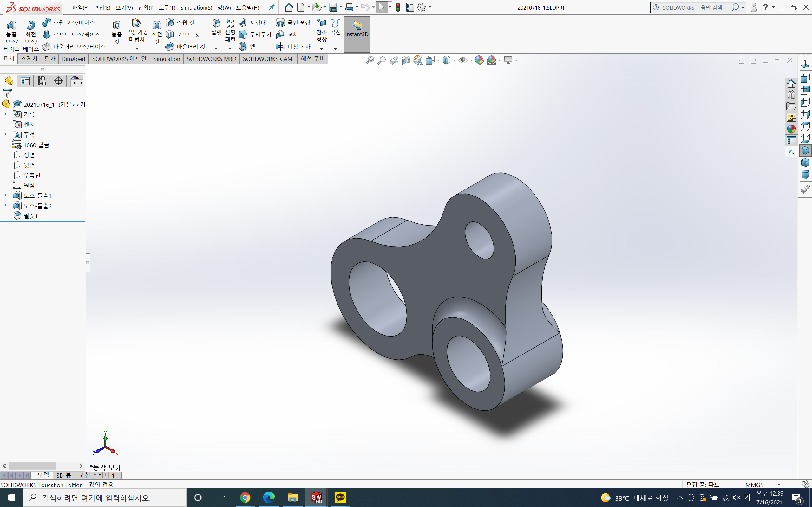Select the Shell (쉘) feature icon
812x507 pixels.
point(243,47)
